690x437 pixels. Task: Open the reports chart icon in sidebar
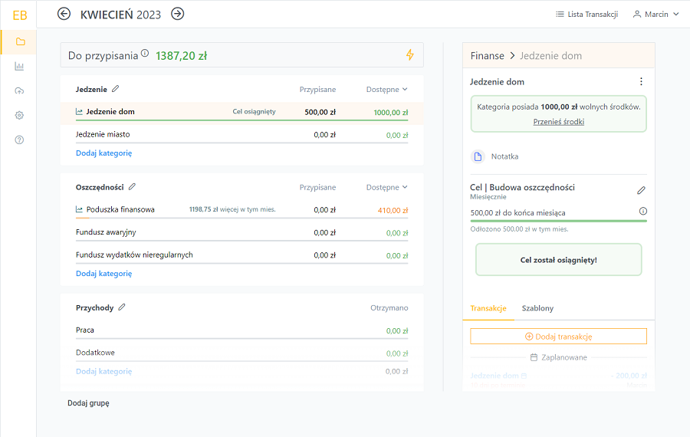(x=19, y=67)
